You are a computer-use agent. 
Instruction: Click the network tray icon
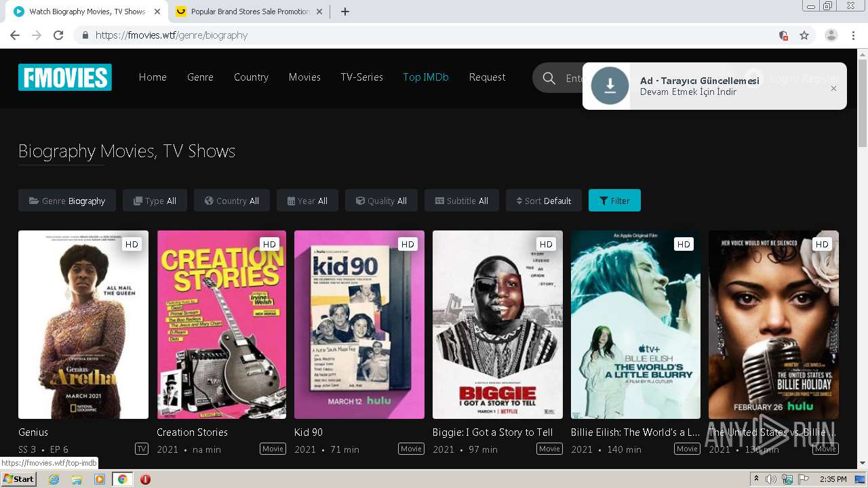click(787, 479)
